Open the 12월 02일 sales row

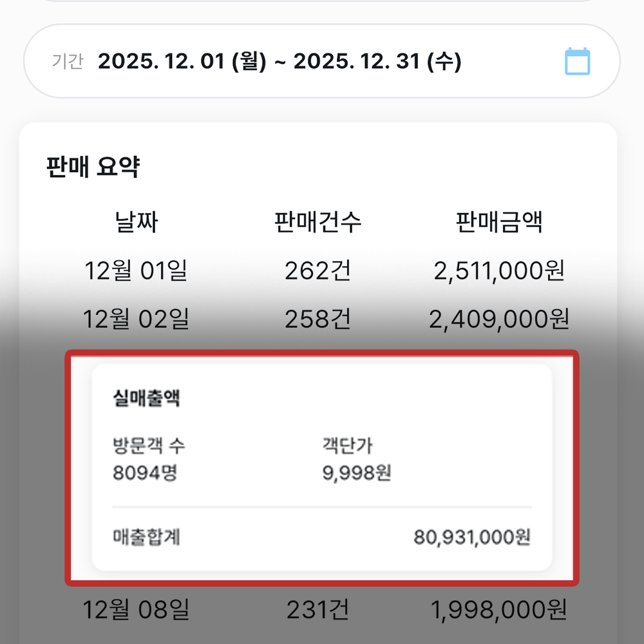click(136, 319)
